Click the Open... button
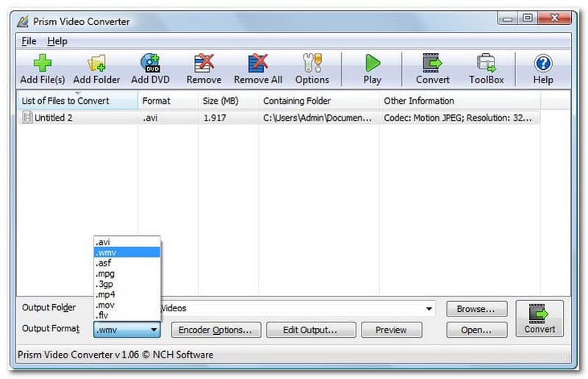The width and height of the screenshot is (588, 379). tap(476, 330)
